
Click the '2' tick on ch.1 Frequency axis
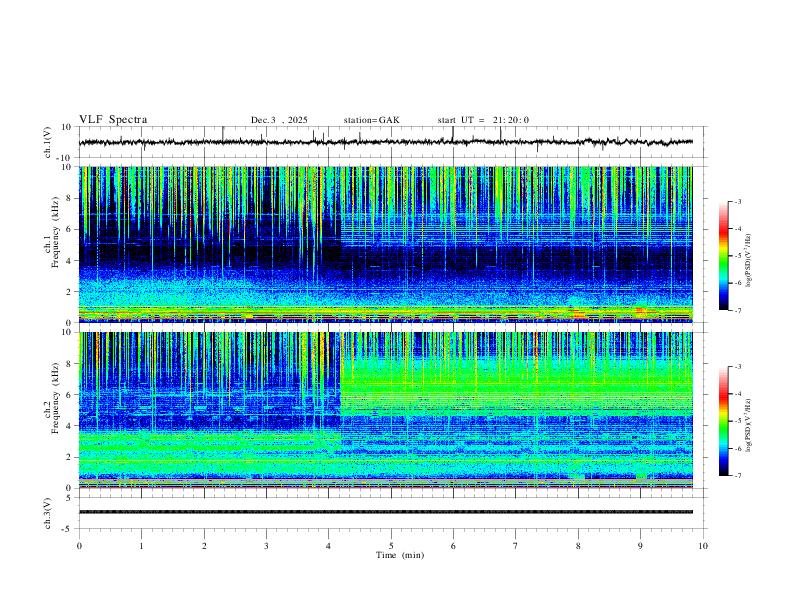pyautogui.click(x=70, y=292)
